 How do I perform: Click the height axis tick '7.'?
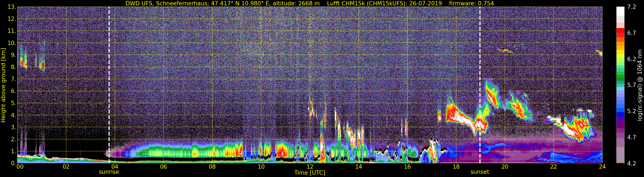(13, 79)
